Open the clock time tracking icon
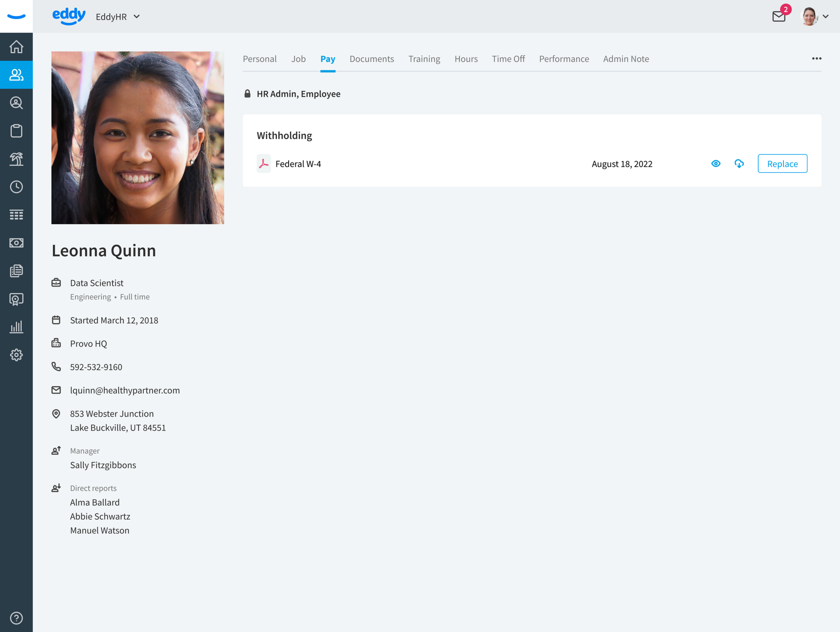Viewport: 840px width, 632px height. (x=16, y=187)
